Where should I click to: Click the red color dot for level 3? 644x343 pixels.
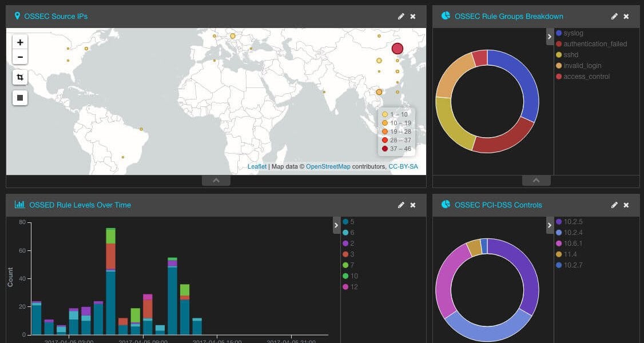pyautogui.click(x=345, y=254)
